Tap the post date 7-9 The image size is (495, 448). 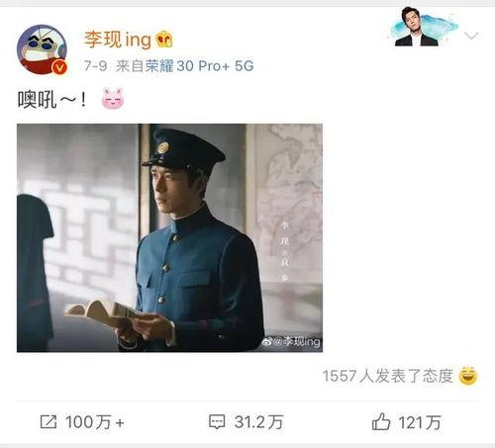(x=95, y=66)
